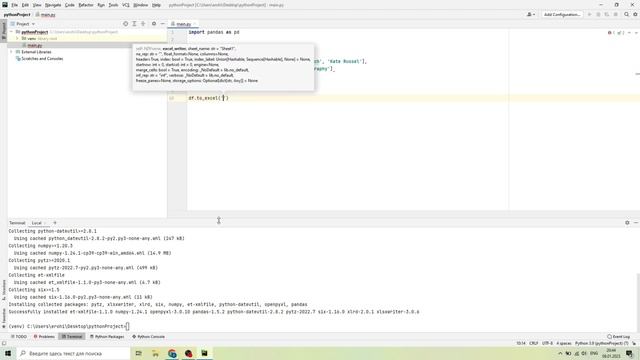Add a new terminal session

[55, 223]
